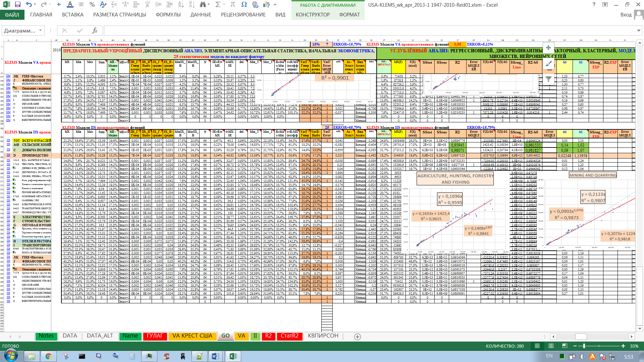The image size is (644, 362).
Task: Expand the AutoSum dropdown arrow
Action: pyautogui.click(x=225, y=5)
